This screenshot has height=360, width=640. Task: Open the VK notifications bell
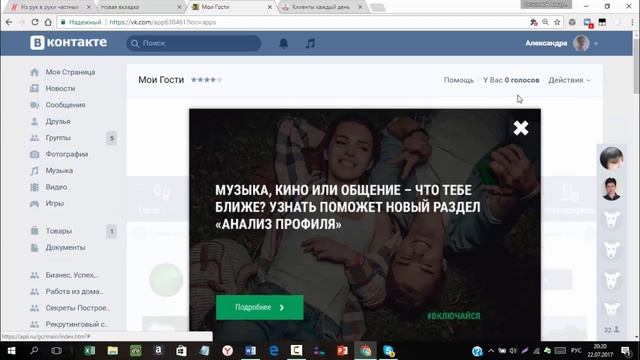tap(284, 43)
